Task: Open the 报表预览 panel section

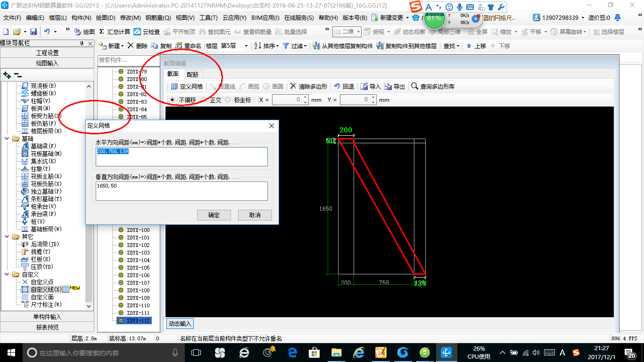Action: pos(47,327)
